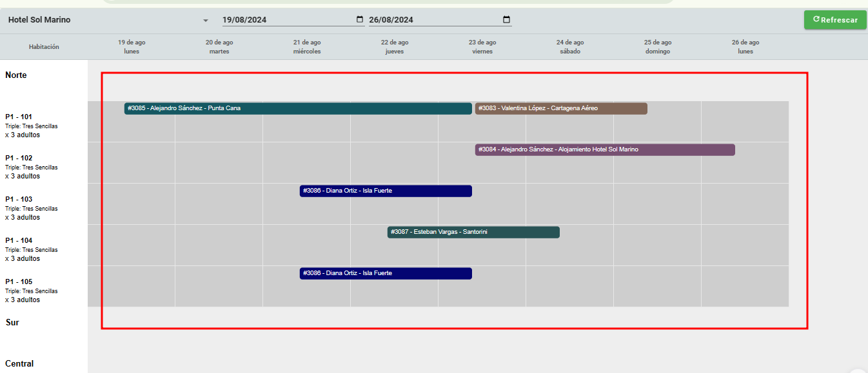Open reservation #3083 Valentina López Cartagena Aéreo

(560, 108)
